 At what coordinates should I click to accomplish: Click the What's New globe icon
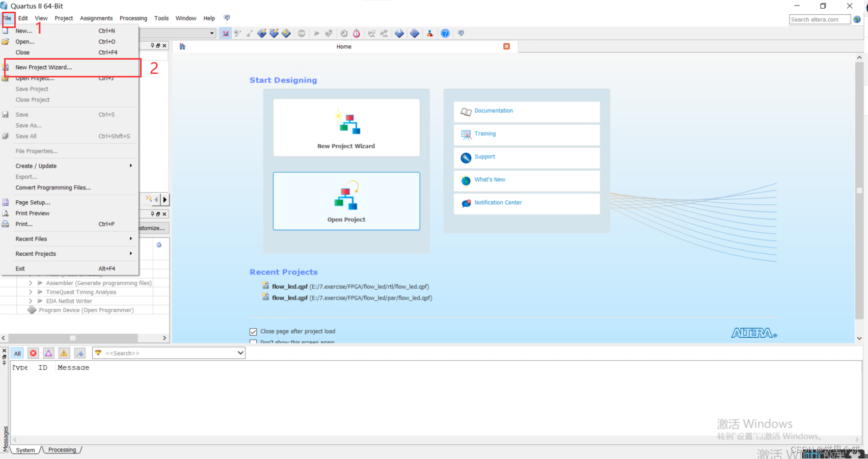click(x=466, y=180)
